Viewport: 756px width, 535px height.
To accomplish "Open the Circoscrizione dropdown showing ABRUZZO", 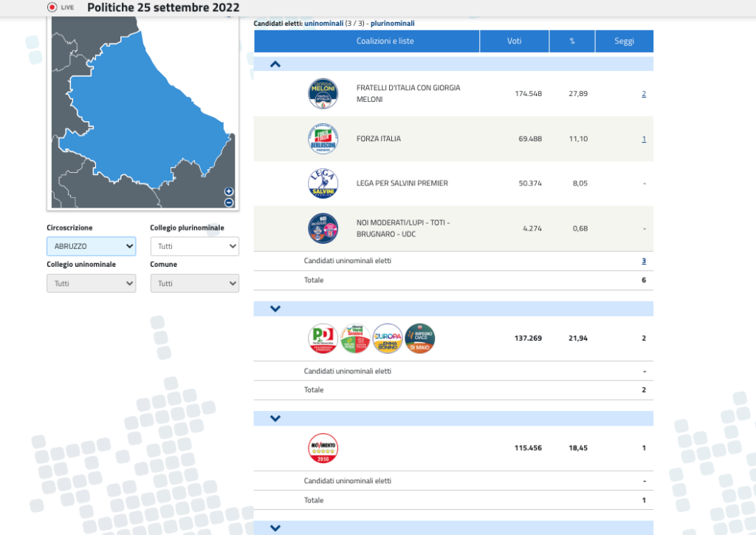I will coord(91,246).
